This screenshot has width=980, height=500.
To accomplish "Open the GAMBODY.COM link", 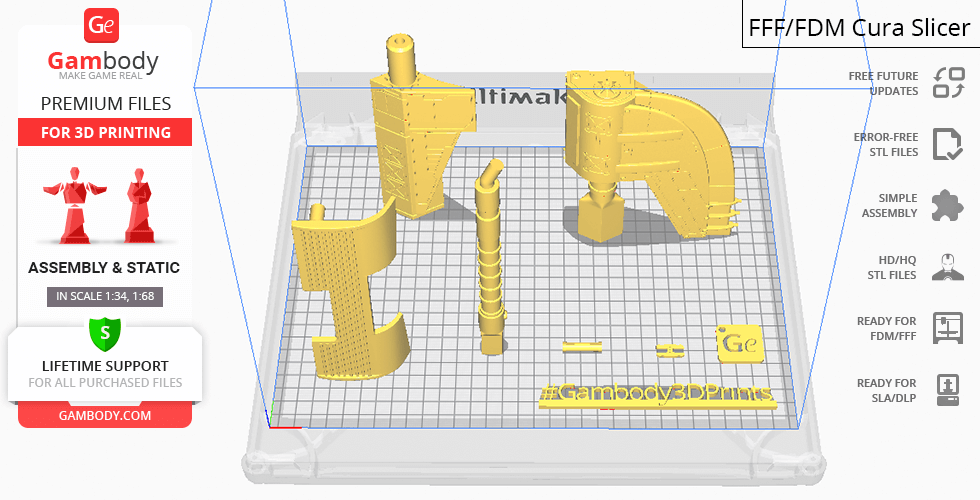I will [x=104, y=414].
